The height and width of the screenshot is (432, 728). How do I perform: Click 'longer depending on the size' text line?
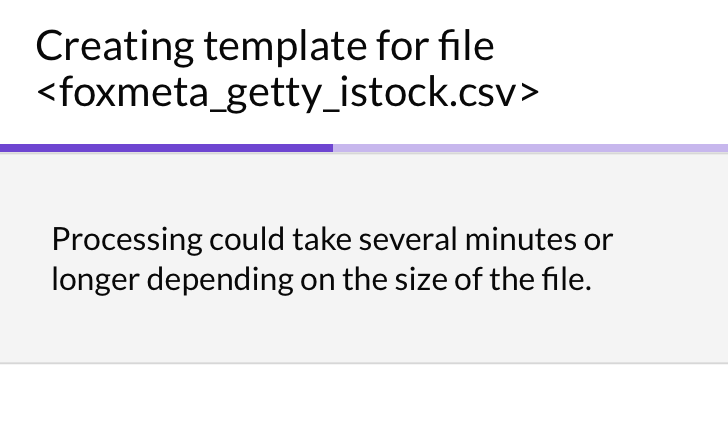pos(321,279)
